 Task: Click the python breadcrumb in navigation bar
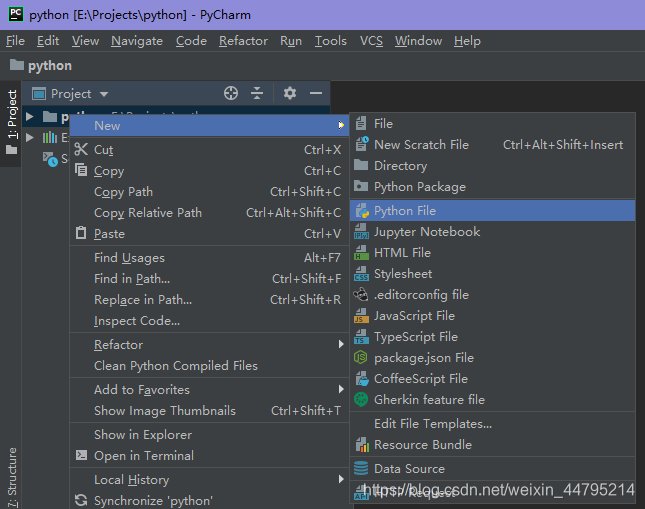point(41,65)
